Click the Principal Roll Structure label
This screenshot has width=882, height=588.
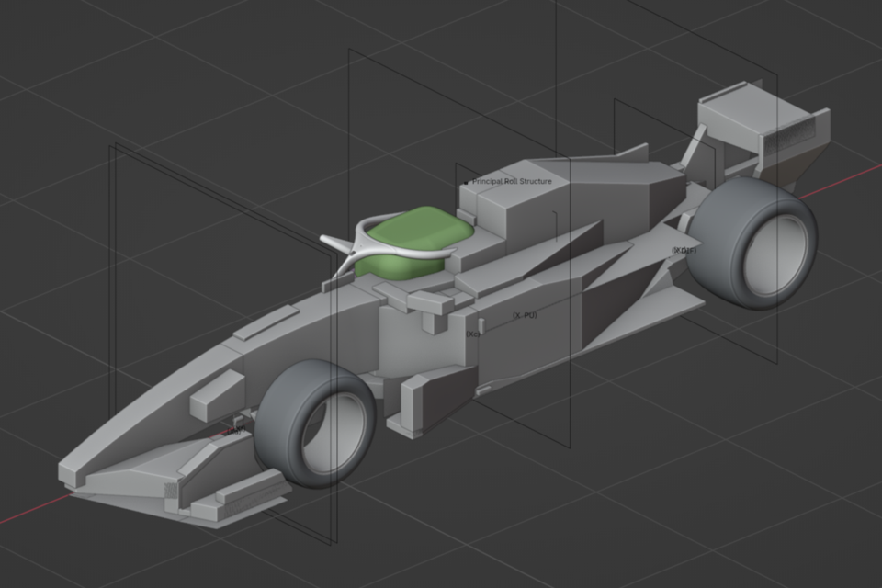512,182
